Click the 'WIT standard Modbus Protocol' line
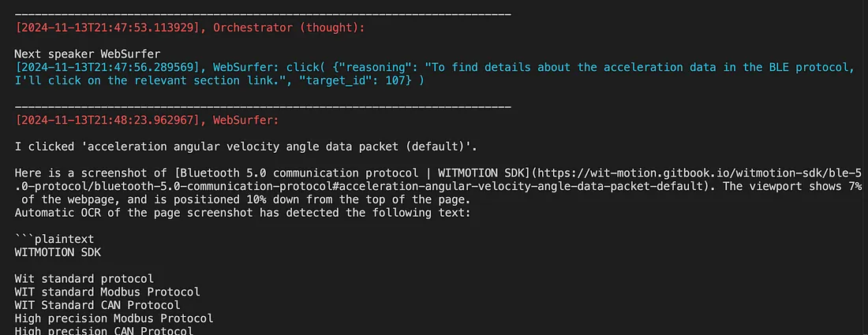Image resolution: width=868 pixels, height=335 pixels. (107, 292)
